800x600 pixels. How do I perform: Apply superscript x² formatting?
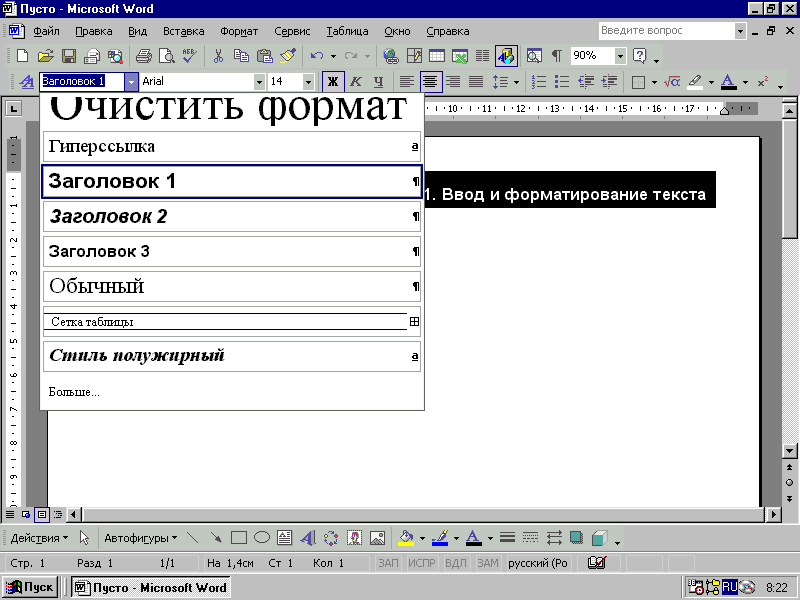763,82
